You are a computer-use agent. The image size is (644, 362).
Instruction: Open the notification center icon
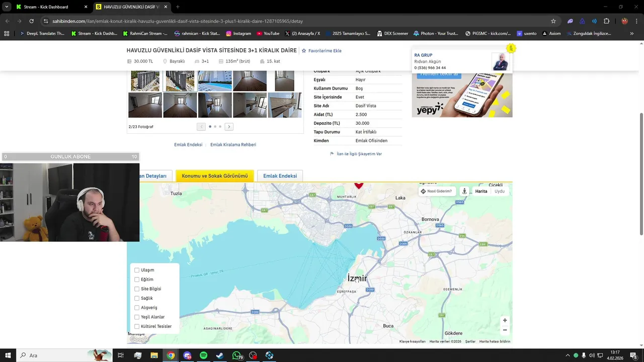[633, 355]
